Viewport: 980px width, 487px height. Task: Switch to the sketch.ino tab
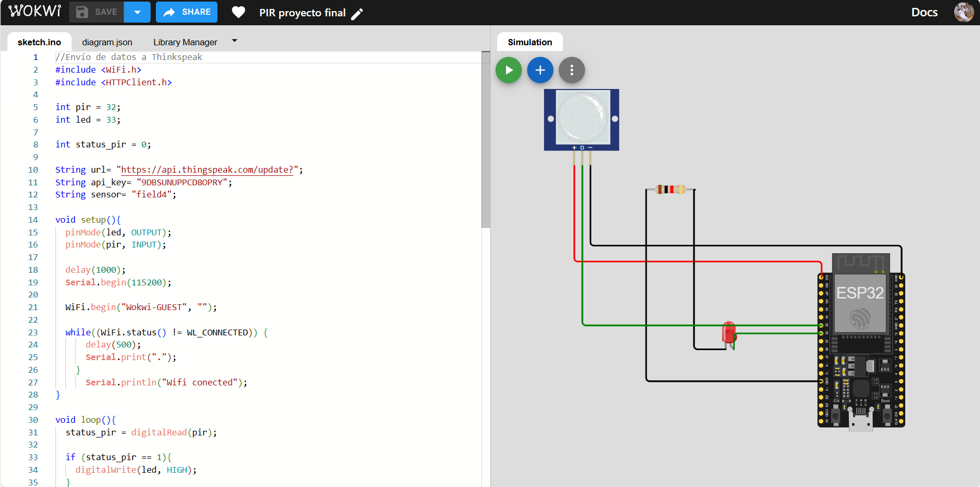39,42
